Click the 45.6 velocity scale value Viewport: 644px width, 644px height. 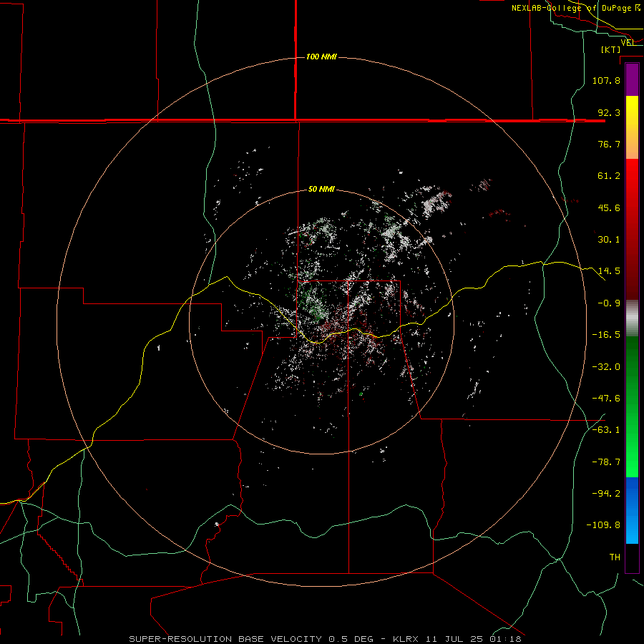[609, 208]
